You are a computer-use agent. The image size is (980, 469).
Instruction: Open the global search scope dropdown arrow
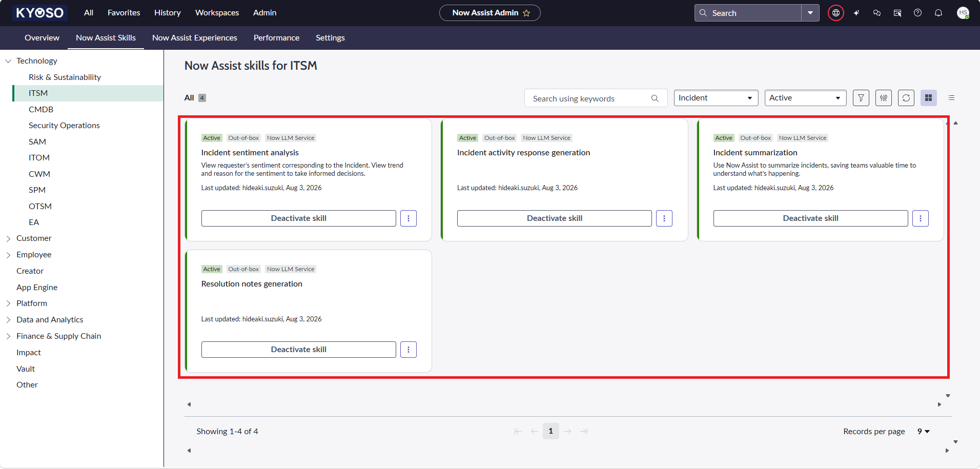click(x=810, y=13)
